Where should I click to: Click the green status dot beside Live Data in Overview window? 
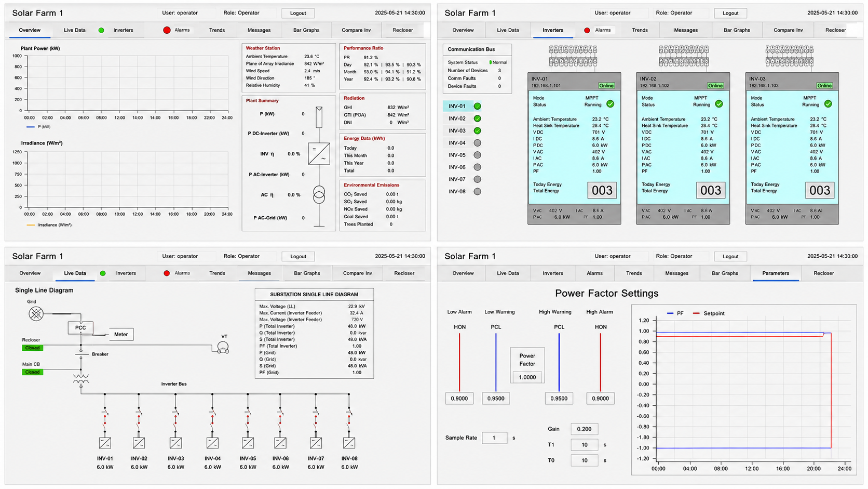pyautogui.click(x=101, y=30)
